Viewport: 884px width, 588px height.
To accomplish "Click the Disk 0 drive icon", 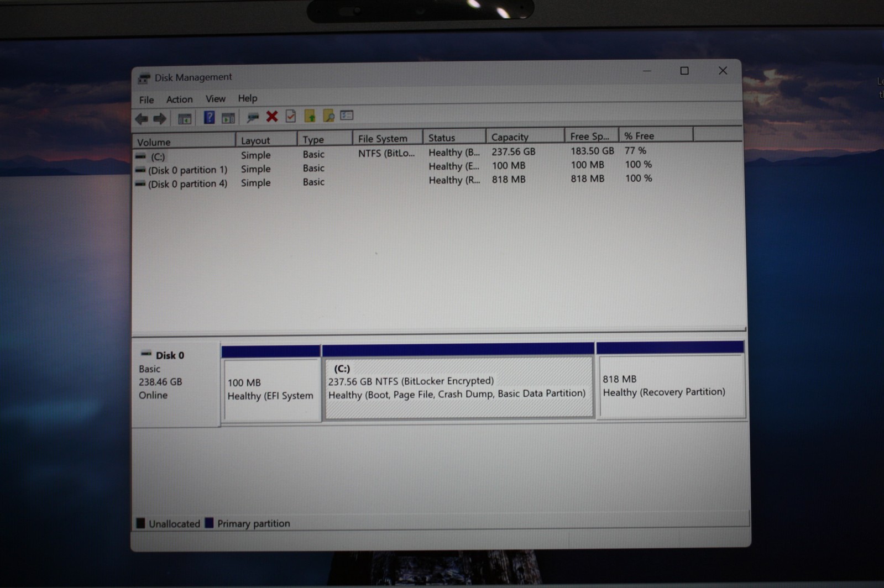I will [x=146, y=354].
